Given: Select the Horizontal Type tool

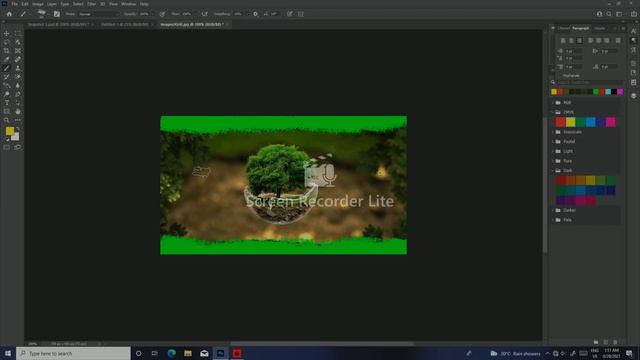Looking at the screenshot, I should 7,103.
